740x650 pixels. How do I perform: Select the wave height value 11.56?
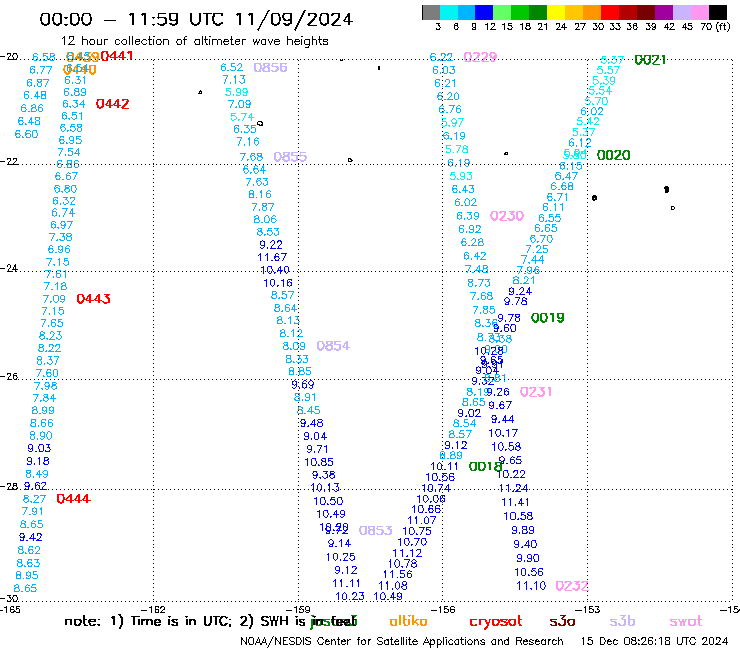point(398,574)
